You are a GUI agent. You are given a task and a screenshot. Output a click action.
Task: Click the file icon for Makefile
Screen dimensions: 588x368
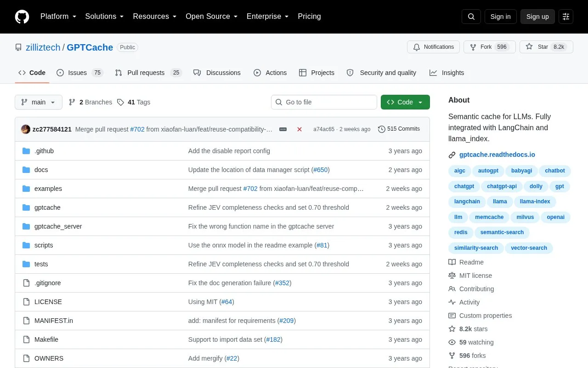(x=26, y=339)
